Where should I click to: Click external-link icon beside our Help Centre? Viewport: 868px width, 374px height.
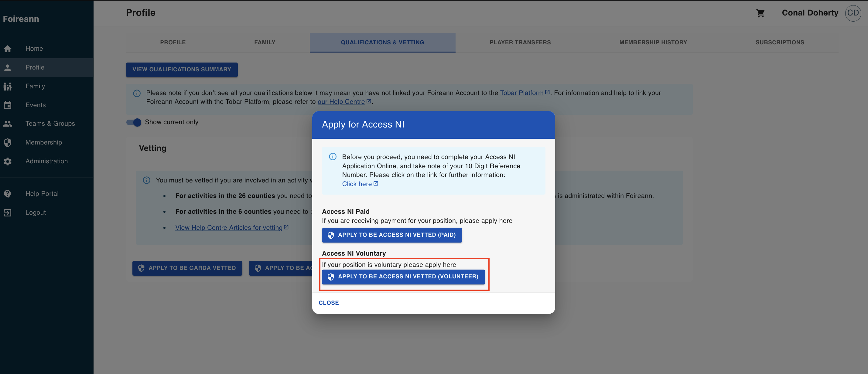point(369,101)
